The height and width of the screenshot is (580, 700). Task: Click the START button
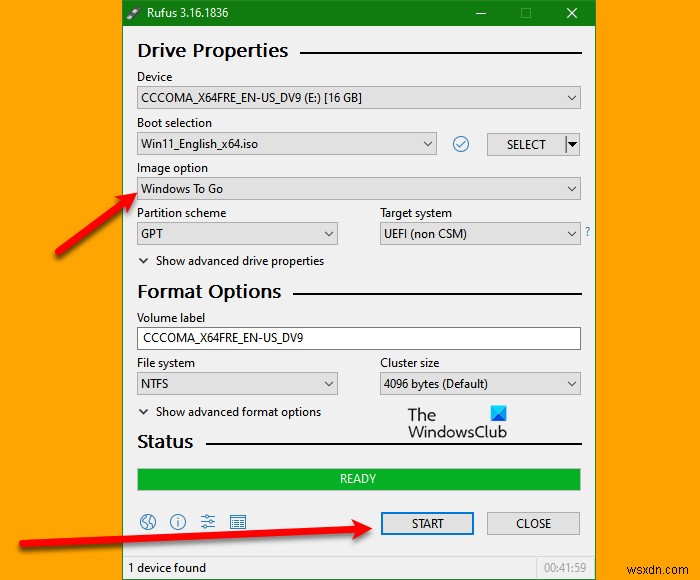427,523
